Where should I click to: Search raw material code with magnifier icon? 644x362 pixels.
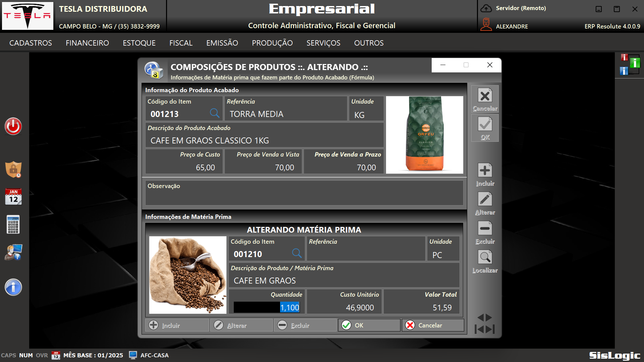297,253
